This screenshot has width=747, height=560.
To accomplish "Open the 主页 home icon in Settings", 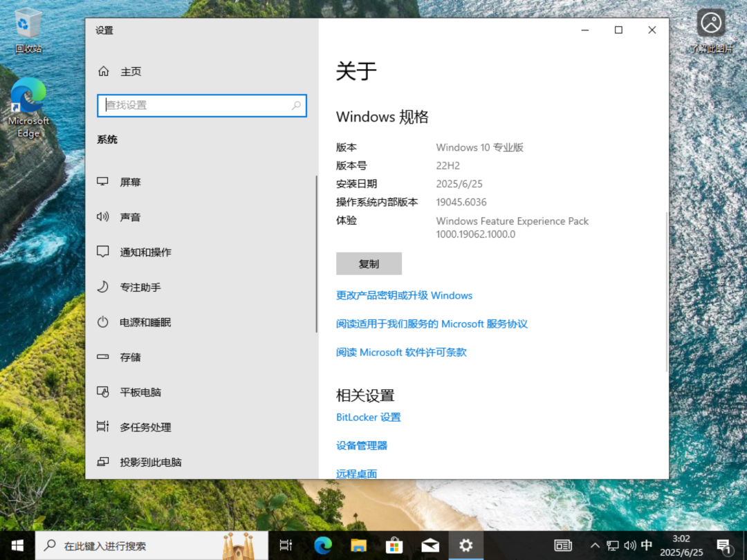I will [x=103, y=71].
